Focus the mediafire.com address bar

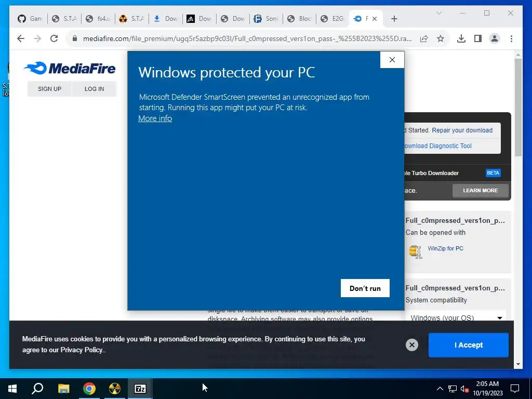(x=247, y=38)
